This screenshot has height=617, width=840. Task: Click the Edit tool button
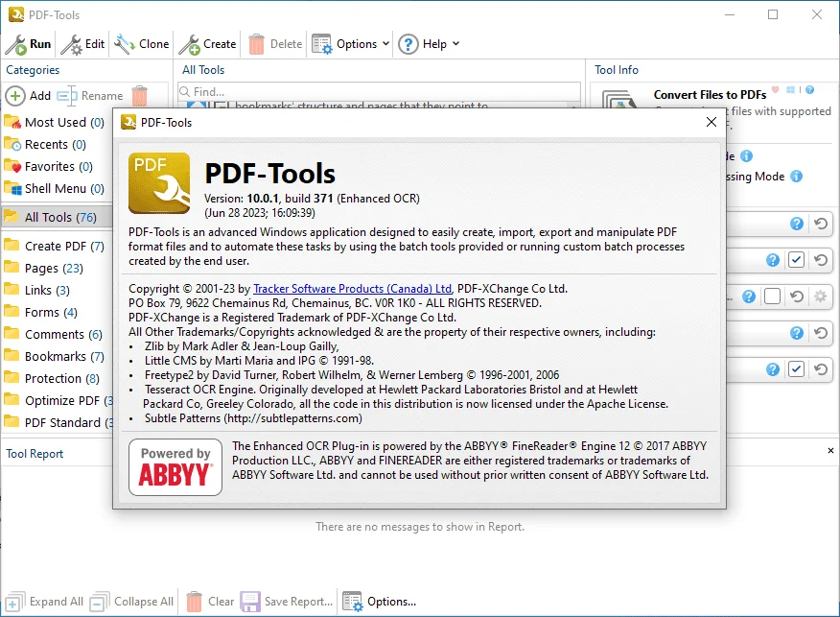[x=83, y=44]
